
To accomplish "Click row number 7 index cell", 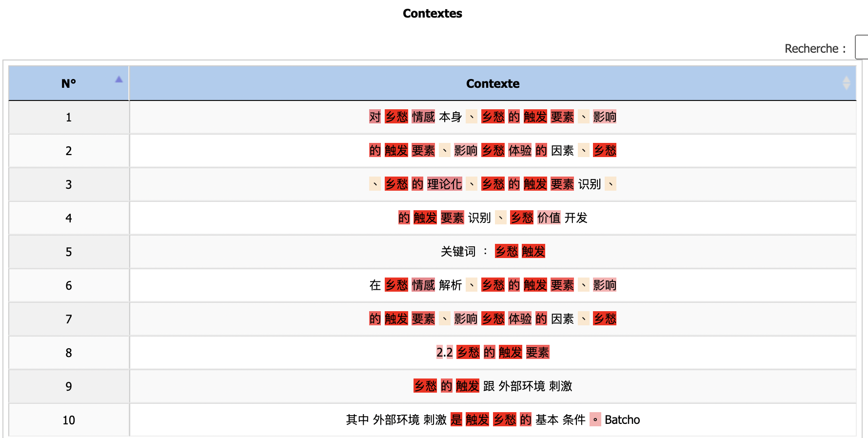I will (69, 319).
